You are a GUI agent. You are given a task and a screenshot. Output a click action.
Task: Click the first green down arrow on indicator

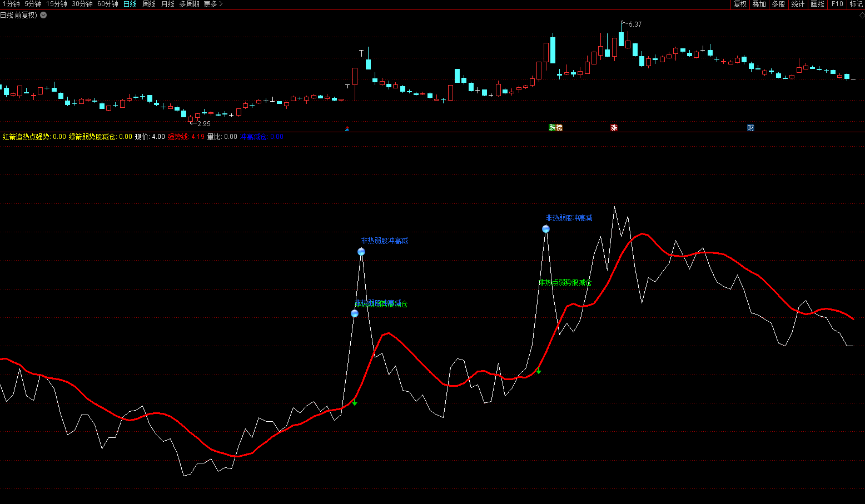point(355,402)
